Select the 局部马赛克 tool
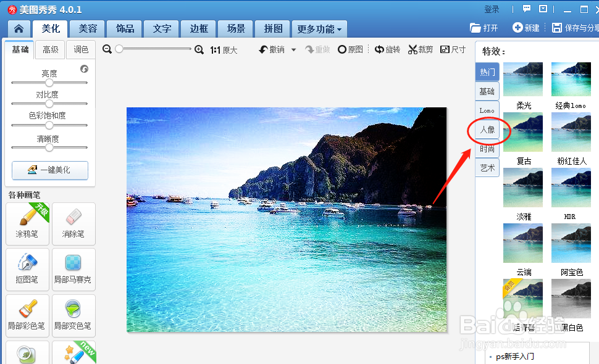 tap(73, 270)
